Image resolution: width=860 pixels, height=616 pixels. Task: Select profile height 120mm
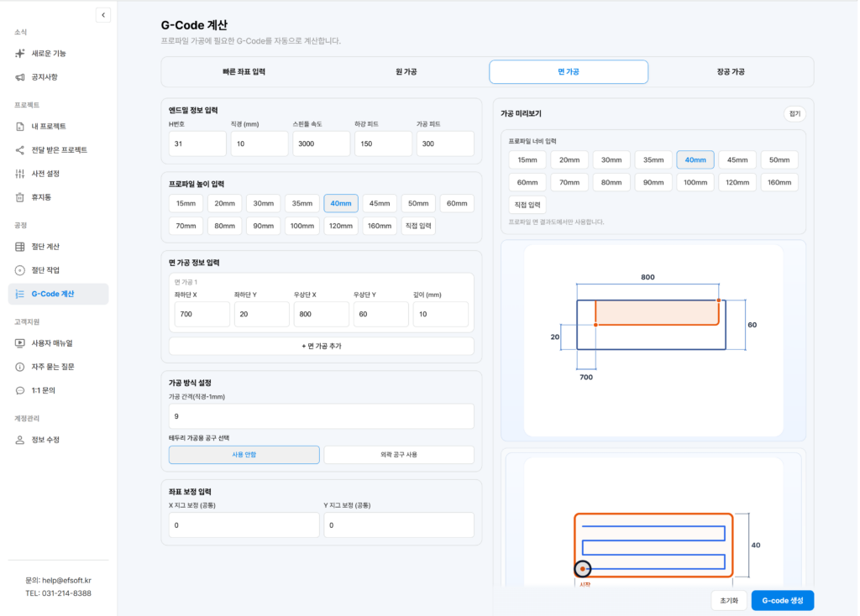[x=341, y=226]
